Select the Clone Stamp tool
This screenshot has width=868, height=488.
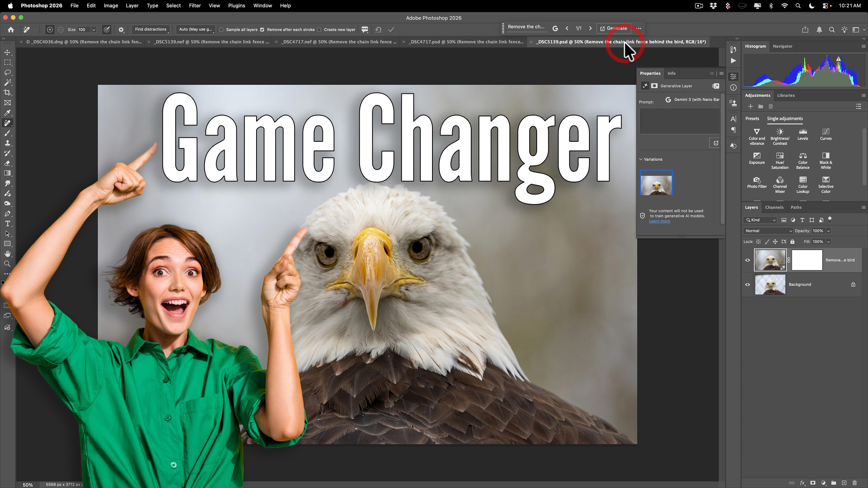tap(7, 143)
